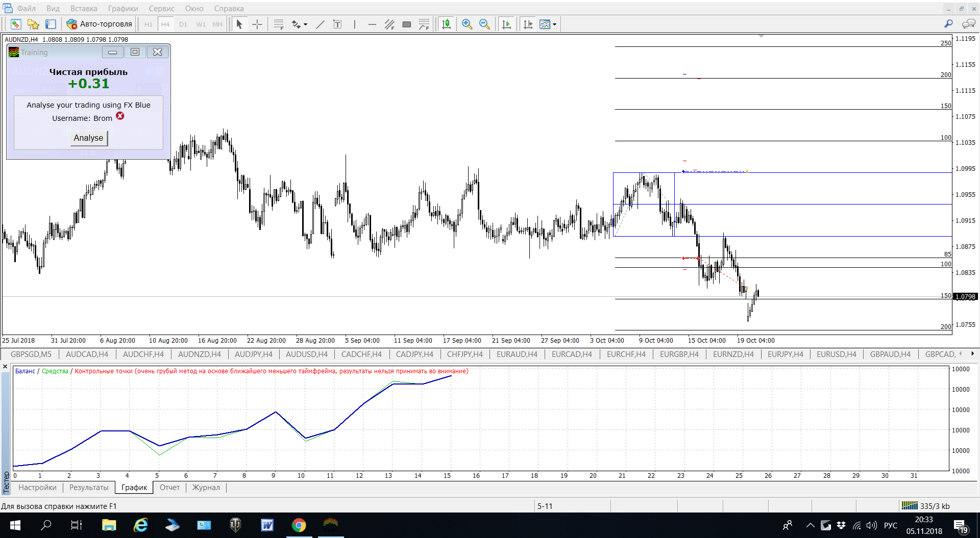980x538 pixels.
Task: Switch to D1 timeframe
Action: click(183, 24)
